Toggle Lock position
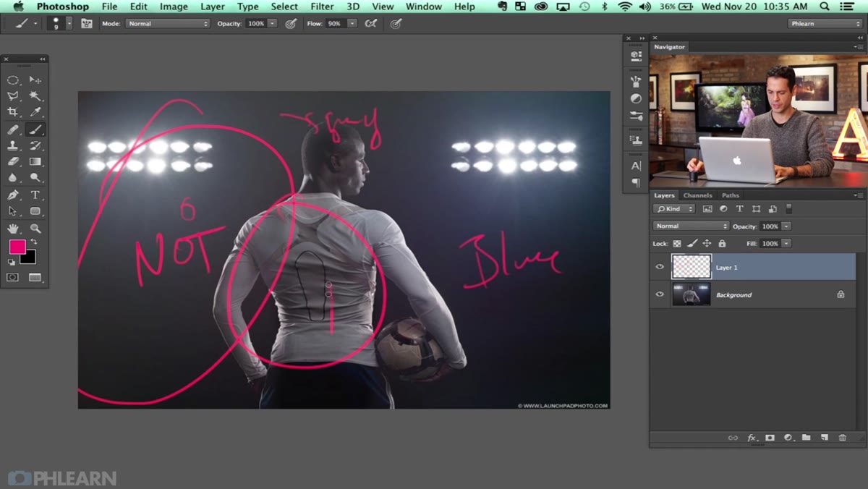The image size is (868, 489). [707, 244]
